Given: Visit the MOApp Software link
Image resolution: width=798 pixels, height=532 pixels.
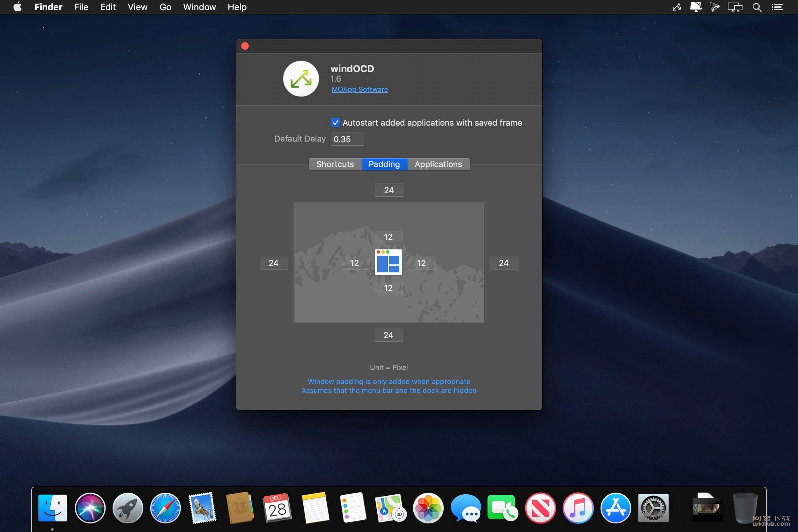Looking at the screenshot, I should coord(360,89).
